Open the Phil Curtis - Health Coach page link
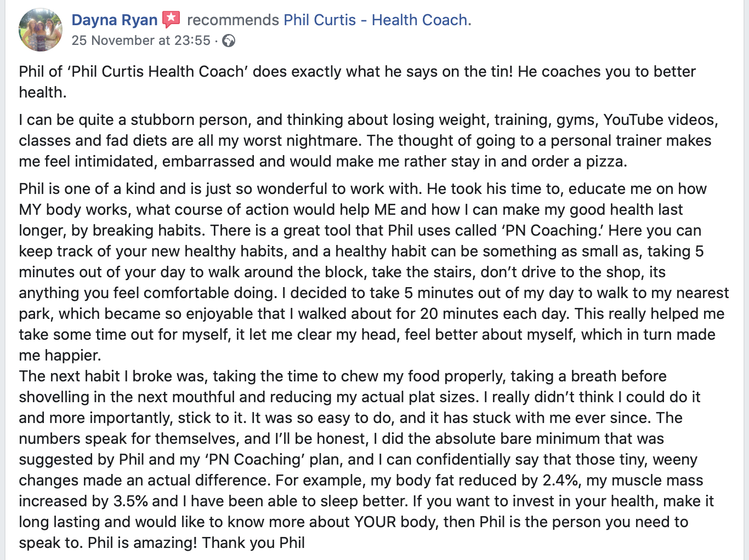This screenshot has height=560, width=749. coord(377,20)
